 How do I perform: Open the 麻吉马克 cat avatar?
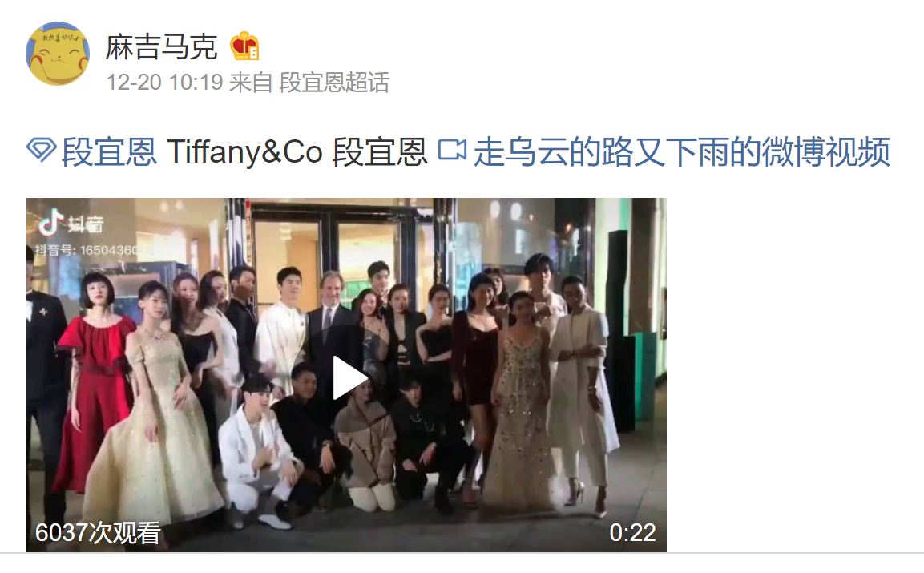57,54
